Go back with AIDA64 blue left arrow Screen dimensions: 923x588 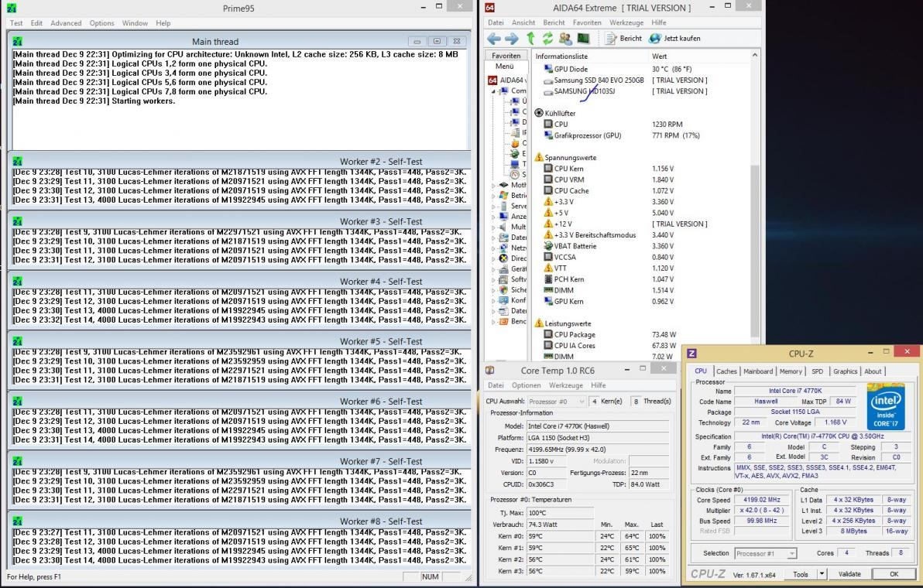pyautogui.click(x=494, y=39)
